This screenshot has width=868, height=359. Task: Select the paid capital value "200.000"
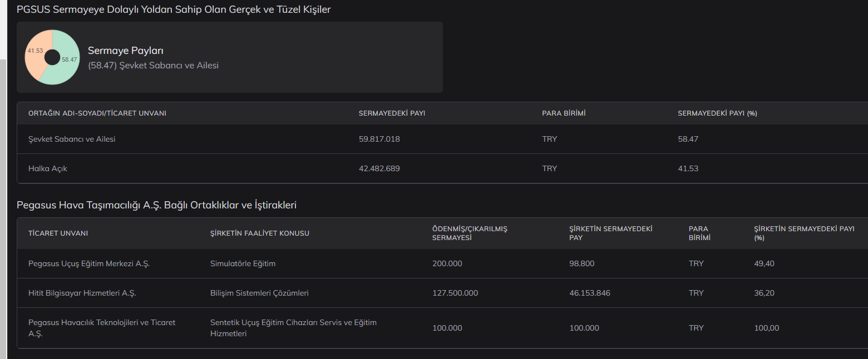click(447, 263)
